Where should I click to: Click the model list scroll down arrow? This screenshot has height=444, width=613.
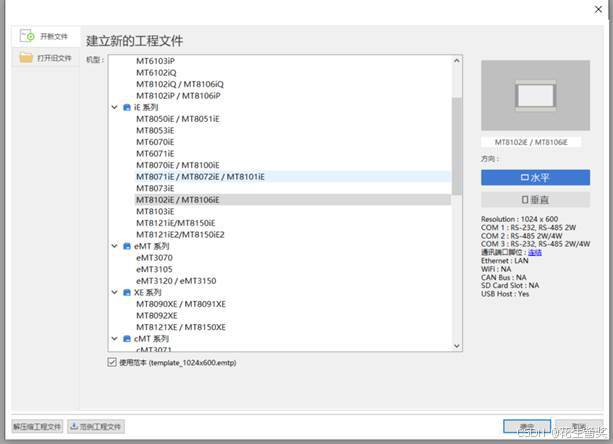[x=456, y=346]
